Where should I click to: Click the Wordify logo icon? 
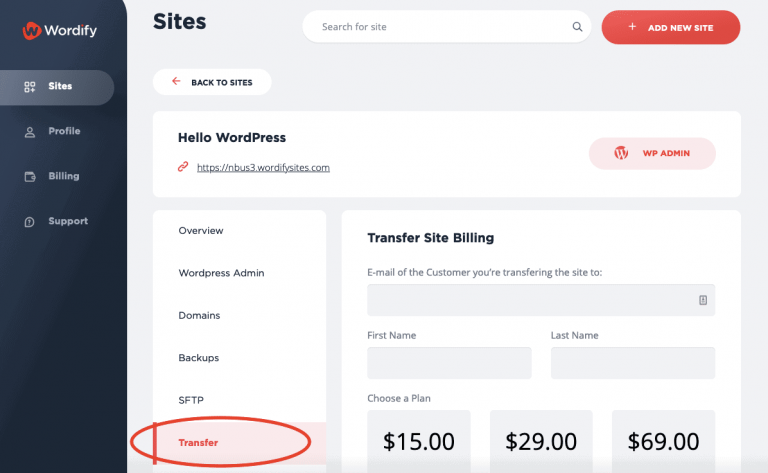coord(31,31)
